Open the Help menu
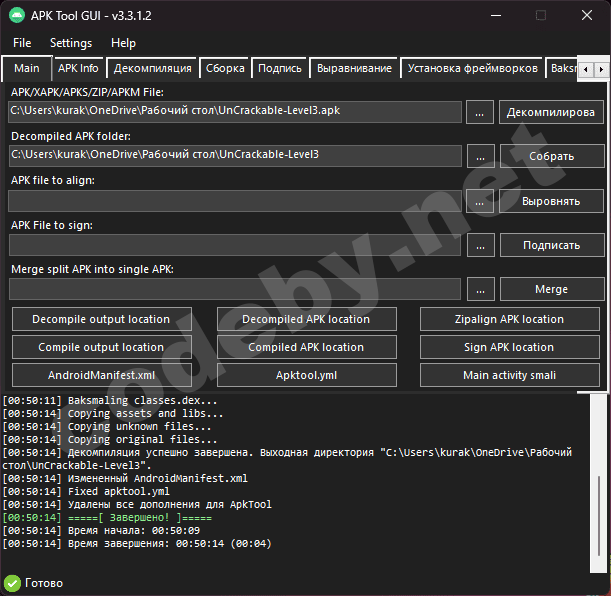Viewport: 611px width, 596px height. tap(124, 43)
